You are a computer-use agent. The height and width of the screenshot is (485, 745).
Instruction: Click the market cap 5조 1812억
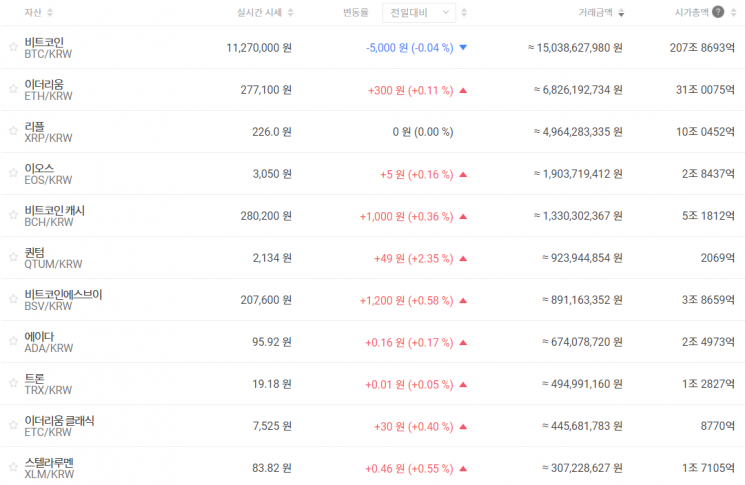coord(708,216)
